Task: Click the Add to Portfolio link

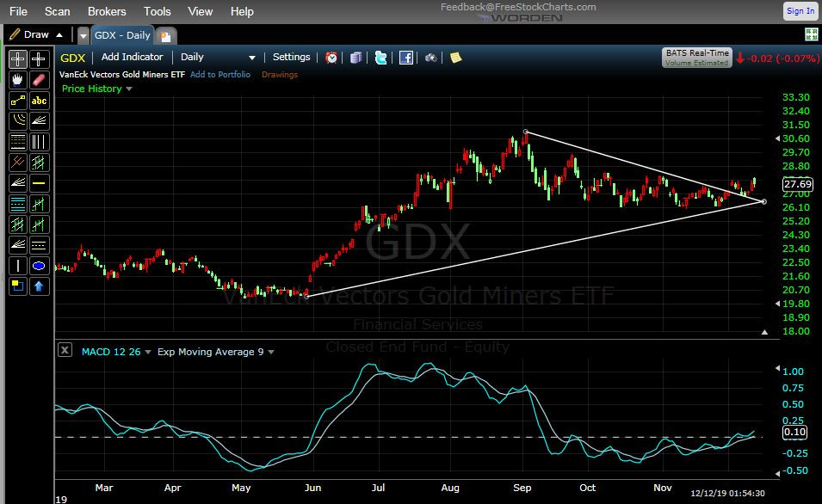Action: pyautogui.click(x=220, y=75)
